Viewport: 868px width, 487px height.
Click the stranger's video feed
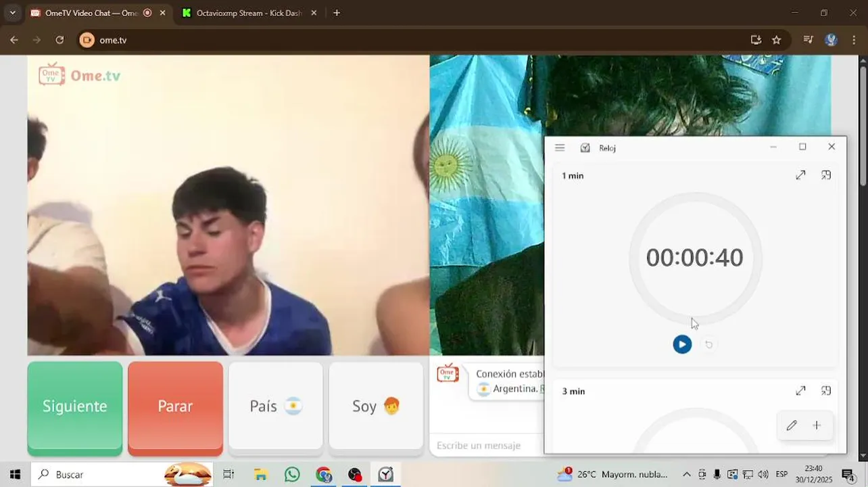(228, 205)
